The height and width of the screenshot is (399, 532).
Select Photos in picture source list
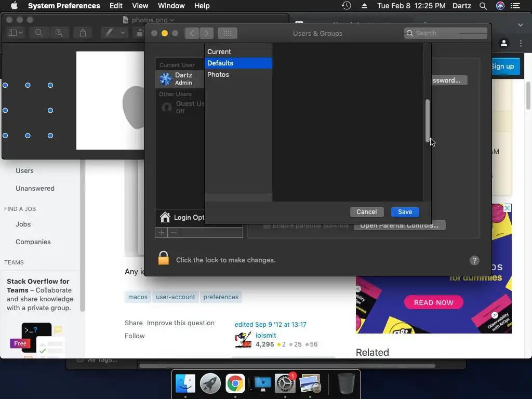(x=238, y=75)
